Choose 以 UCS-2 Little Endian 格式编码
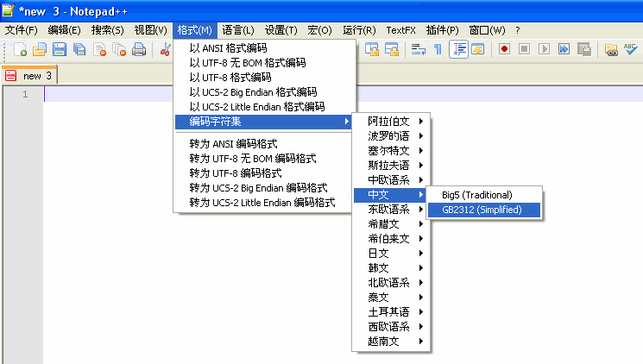 pos(263,107)
